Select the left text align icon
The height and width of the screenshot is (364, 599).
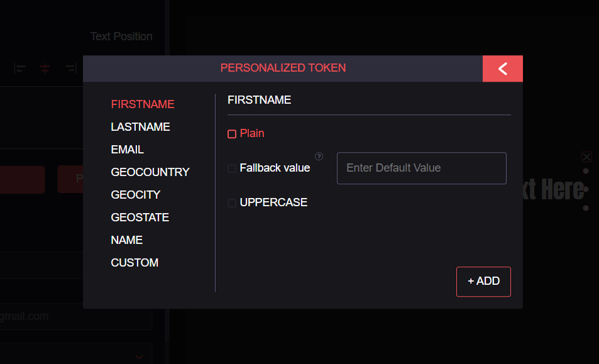tap(19, 69)
